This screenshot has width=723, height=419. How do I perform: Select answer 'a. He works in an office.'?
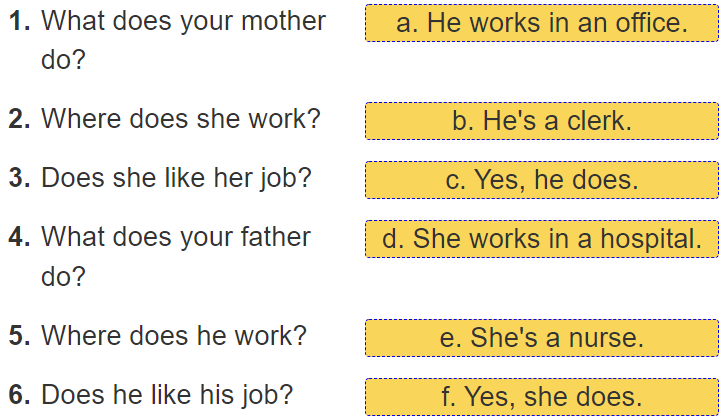tap(541, 24)
